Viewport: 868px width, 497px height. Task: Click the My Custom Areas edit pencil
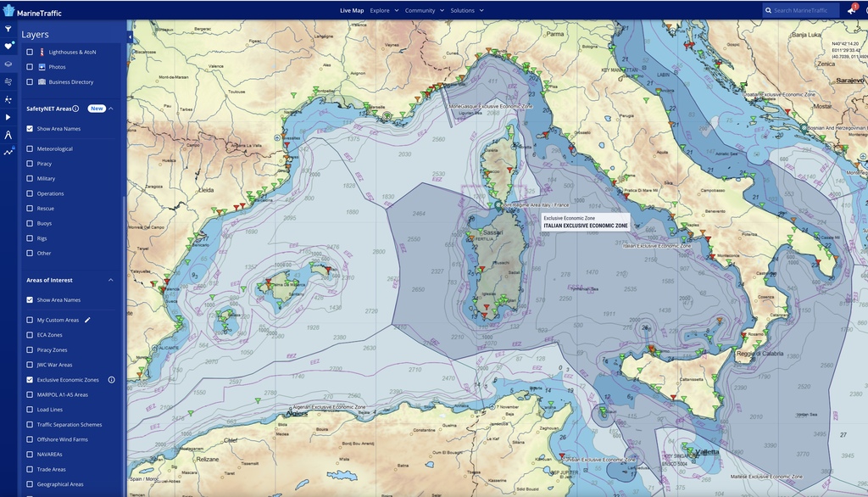(87, 320)
